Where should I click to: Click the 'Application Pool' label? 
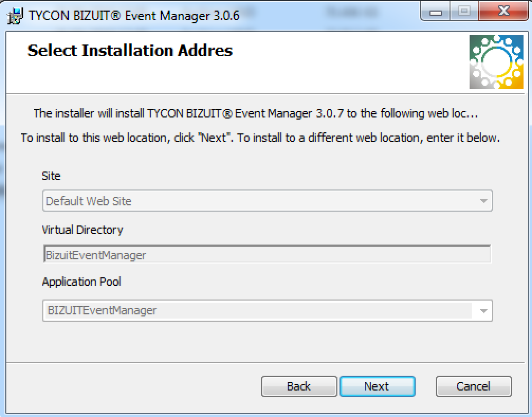coord(81,282)
